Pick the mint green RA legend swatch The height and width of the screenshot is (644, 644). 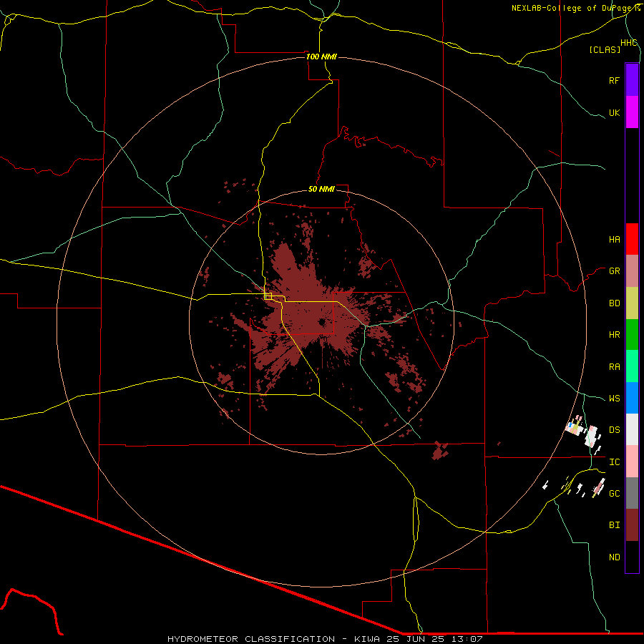pyautogui.click(x=632, y=366)
